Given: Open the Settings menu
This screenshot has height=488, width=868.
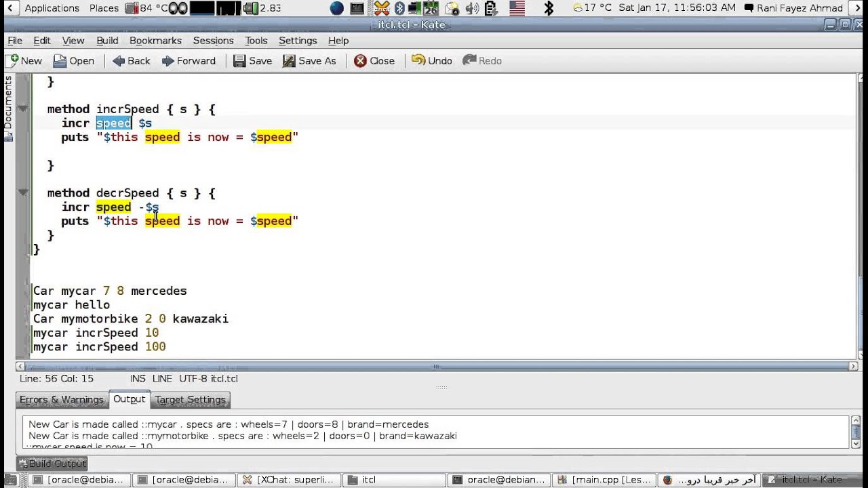Looking at the screenshot, I should (298, 41).
